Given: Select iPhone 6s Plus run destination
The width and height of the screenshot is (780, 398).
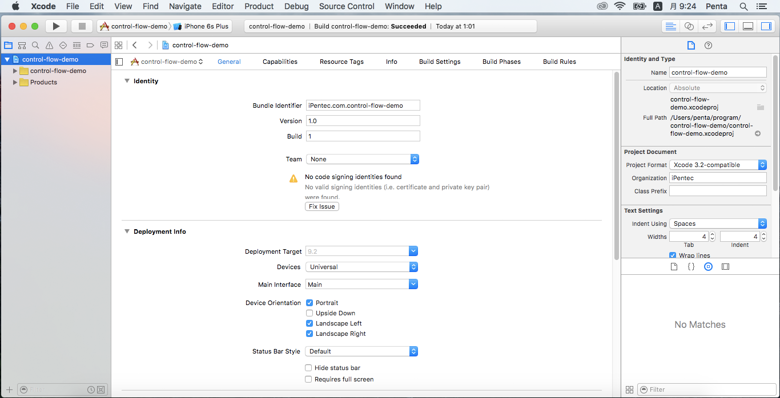Looking at the screenshot, I should coord(202,26).
